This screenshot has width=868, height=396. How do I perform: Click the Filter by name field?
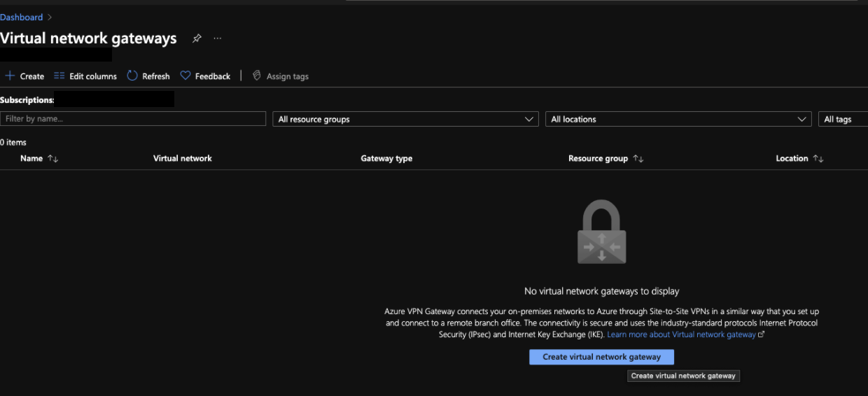click(x=133, y=119)
